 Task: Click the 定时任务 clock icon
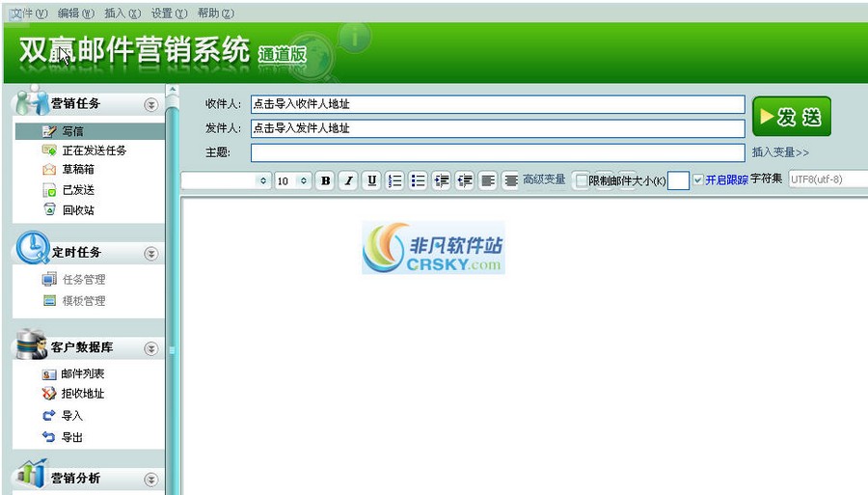(x=32, y=247)
